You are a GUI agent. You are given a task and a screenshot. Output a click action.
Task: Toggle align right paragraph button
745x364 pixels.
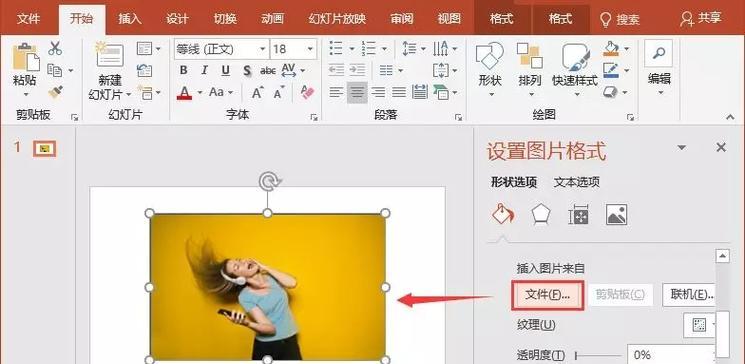pos(378,92)
